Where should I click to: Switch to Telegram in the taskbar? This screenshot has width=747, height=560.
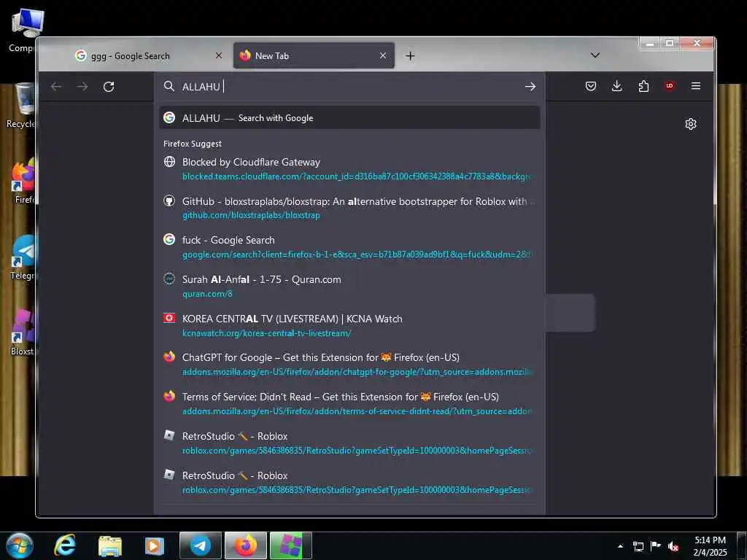[201, 545]
